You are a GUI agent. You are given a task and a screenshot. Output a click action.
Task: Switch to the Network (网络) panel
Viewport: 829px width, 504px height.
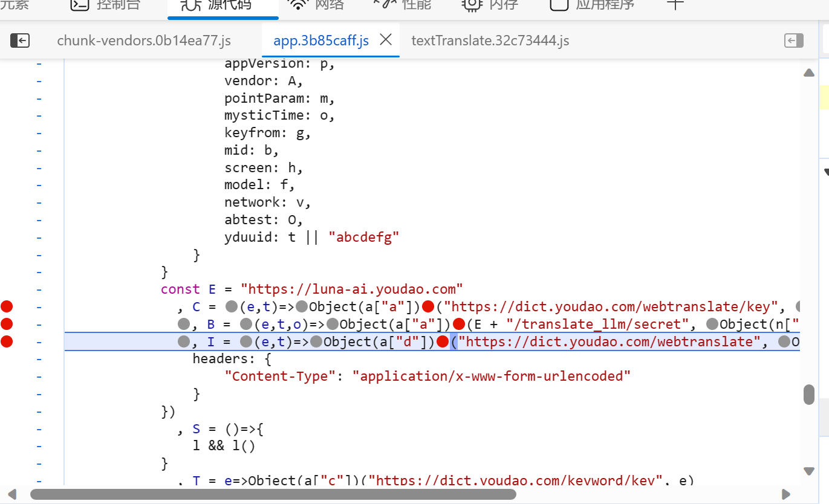317,5
